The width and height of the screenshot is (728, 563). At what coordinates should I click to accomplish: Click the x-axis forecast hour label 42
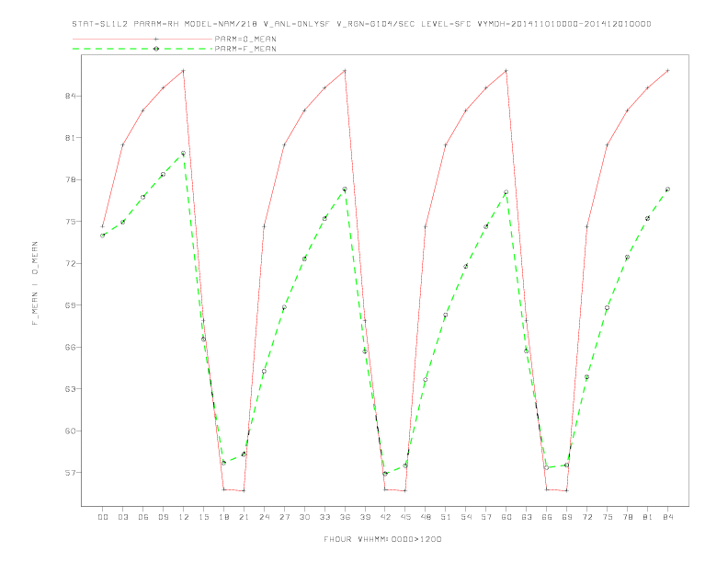point(385,517)
